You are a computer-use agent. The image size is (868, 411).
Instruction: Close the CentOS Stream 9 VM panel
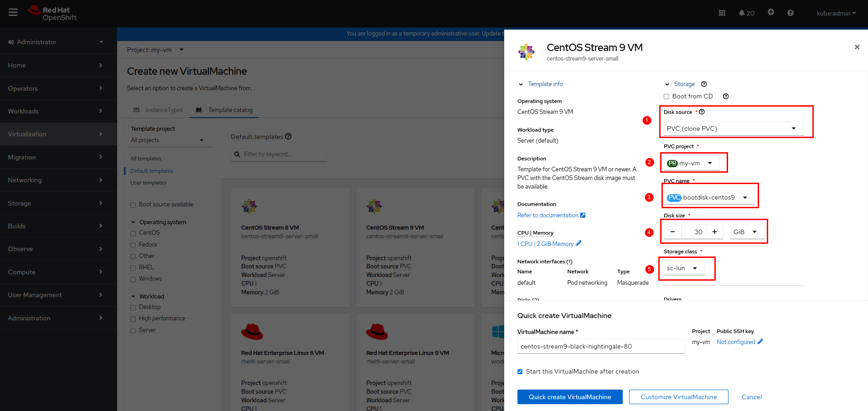coord(857,47)
